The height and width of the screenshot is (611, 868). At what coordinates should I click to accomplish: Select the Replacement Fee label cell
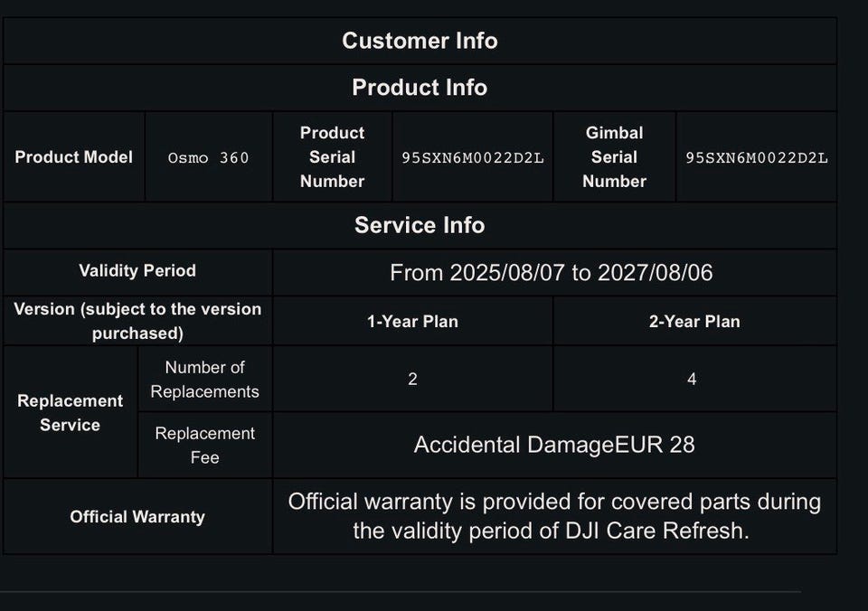[x=204, y=446]
